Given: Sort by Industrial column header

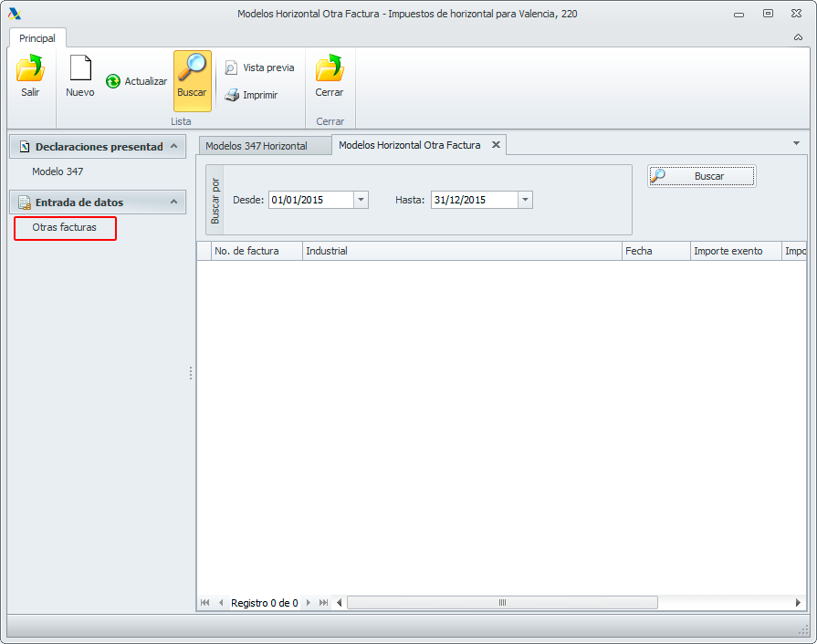Looking at the screenshot, I should click(x=462, y=251).
